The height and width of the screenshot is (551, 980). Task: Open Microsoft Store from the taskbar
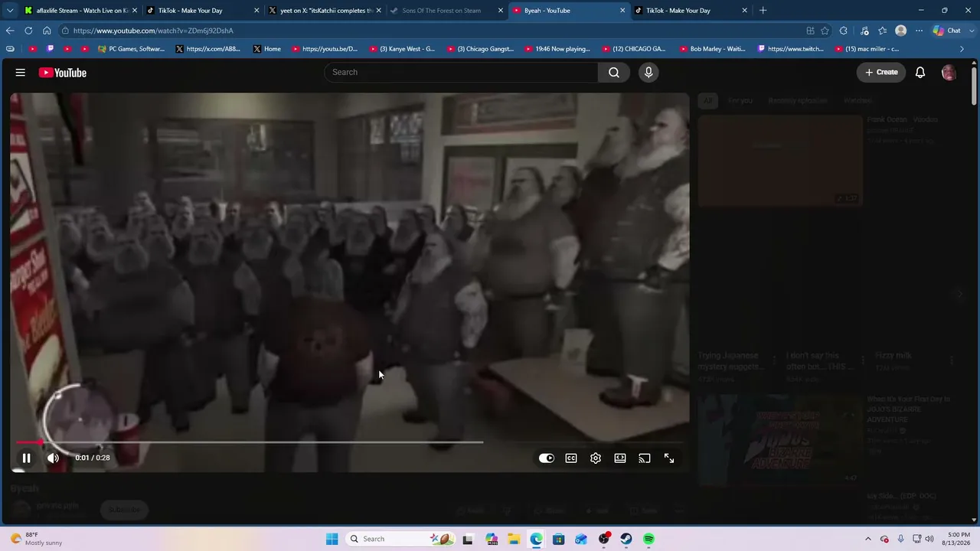559,539
